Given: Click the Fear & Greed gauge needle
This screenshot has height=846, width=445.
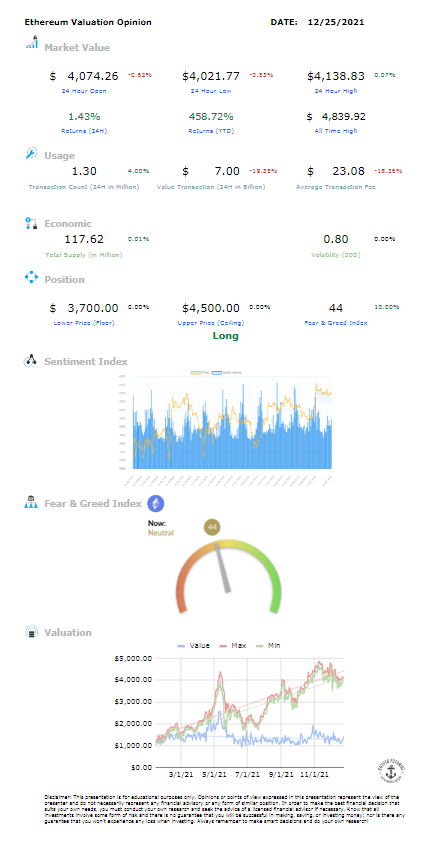Looking at the screenshot, I should [223, 568].
